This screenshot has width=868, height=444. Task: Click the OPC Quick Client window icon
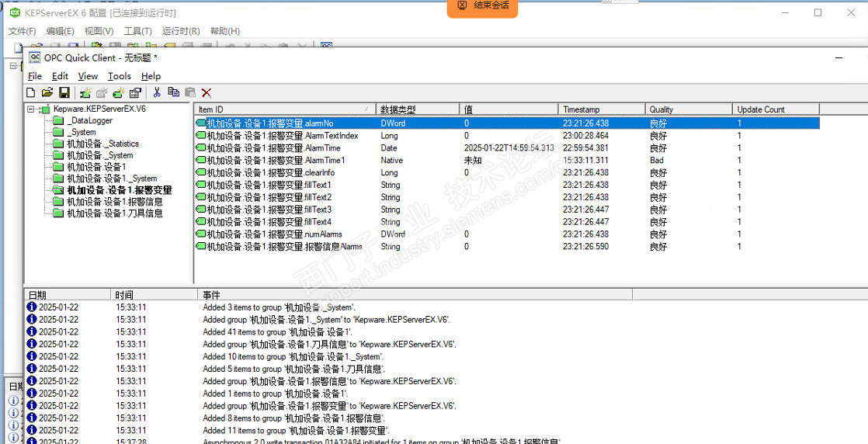pyautogui.click(x=35, y=57)
